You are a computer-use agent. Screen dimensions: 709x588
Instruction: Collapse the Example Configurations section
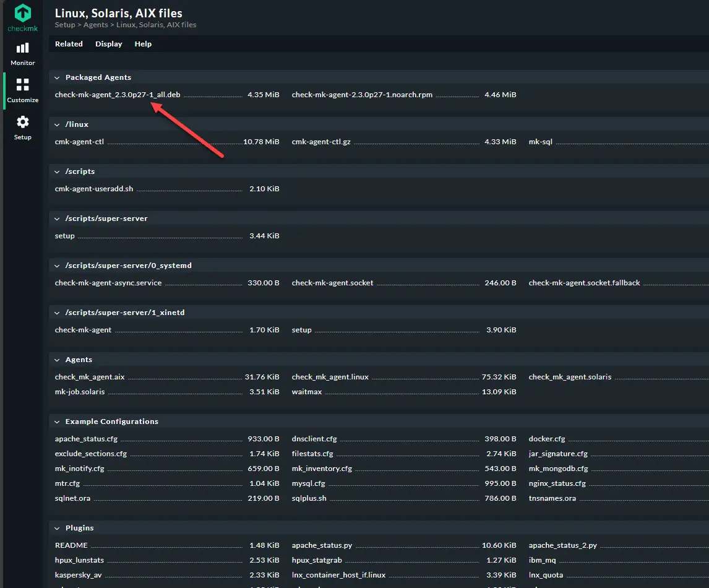click(57, 422)
